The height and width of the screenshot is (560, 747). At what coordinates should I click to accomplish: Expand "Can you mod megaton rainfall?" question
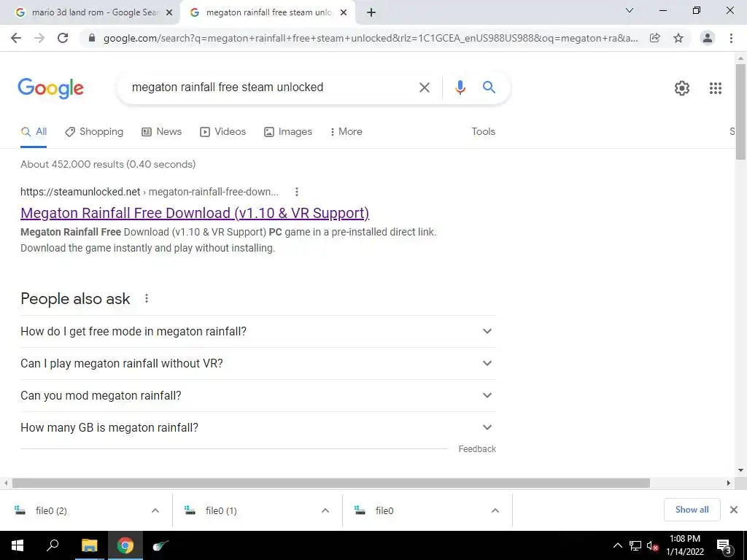point(258,396)
